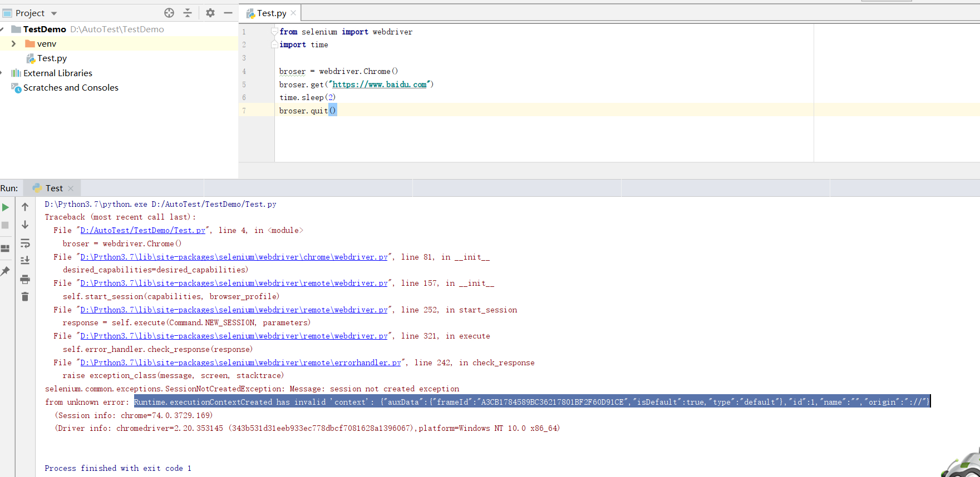Open Project panel settings gear
This screenshot has width=980, height=477.
coord(210,13)
